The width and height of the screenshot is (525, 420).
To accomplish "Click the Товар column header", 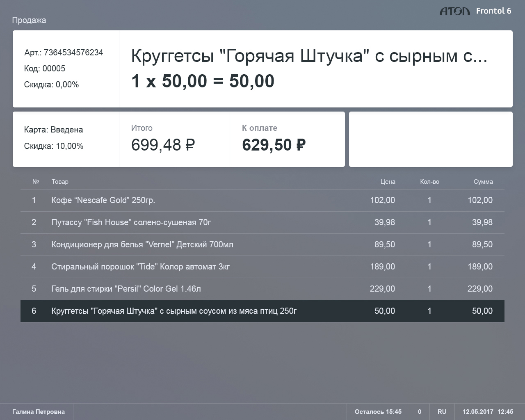I will tap(60, 181).
